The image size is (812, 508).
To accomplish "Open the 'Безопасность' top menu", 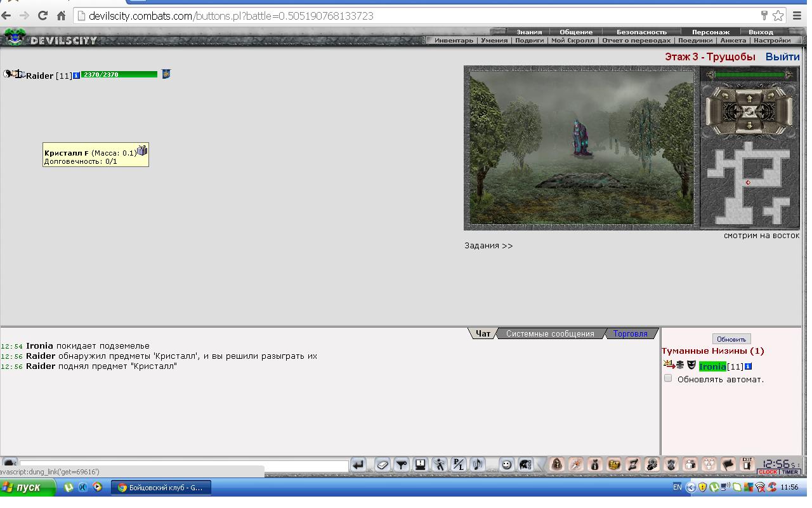I will pyautogui.click(x=641, y=32).
